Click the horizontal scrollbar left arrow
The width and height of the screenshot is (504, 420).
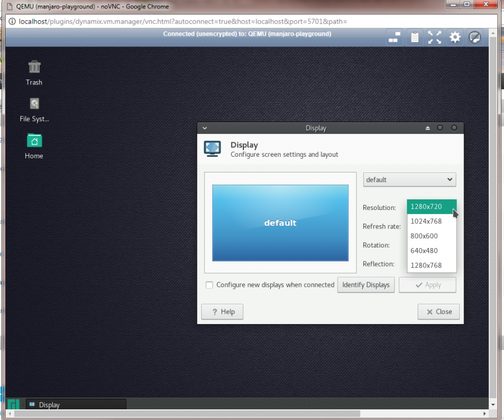(10, 414)
